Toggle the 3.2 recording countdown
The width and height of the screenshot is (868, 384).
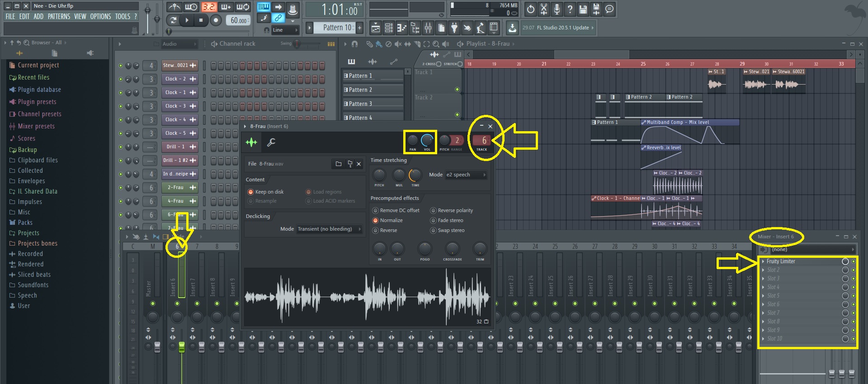[x=208, y=7]
